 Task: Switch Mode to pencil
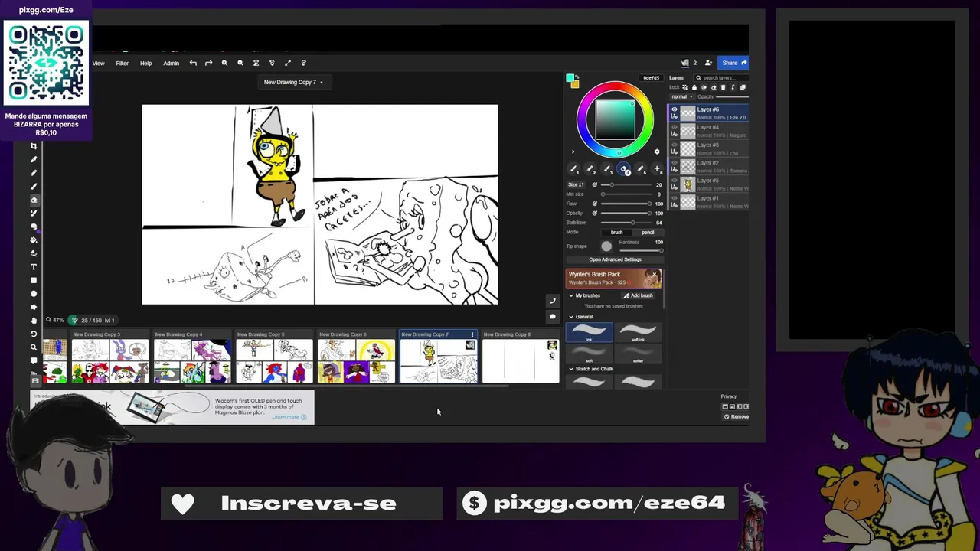click(648, 232)
